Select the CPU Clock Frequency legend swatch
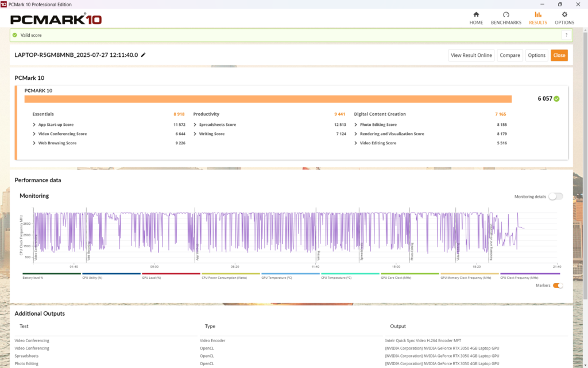 coord(529,274)
